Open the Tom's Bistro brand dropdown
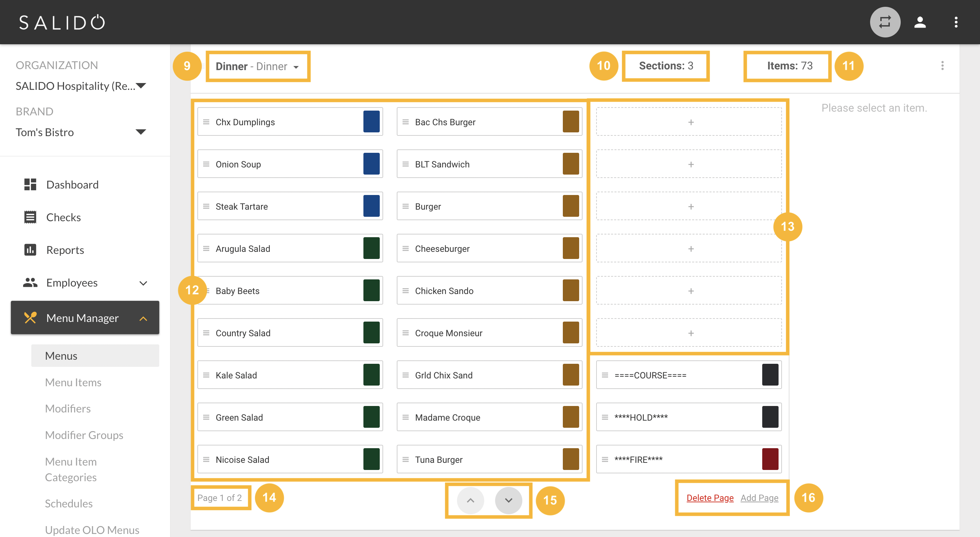Viewport: 980px width, 537px height. [x=141, y=132]
